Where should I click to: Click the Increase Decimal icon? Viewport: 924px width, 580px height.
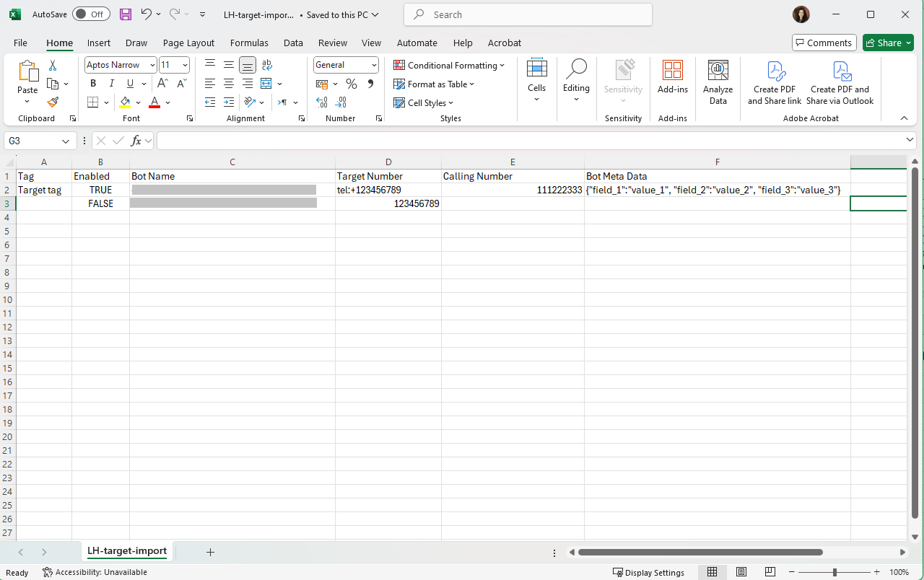pyautogui.click(x=322, y=102)
